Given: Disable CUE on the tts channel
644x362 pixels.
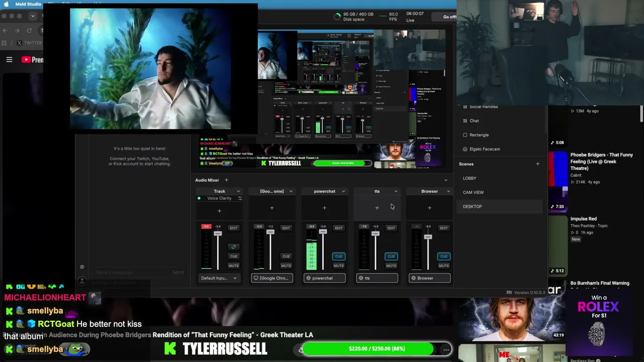Looking at the screenshot, I should (391, 256).
